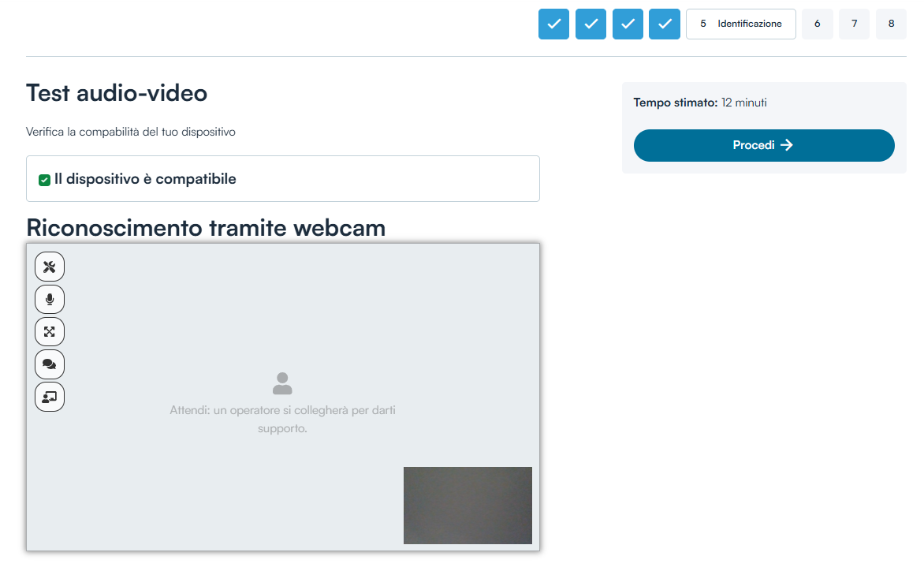Viewport: 924px width, 586px height.
Task: Jump to step 7
Action: coord(854,24)
